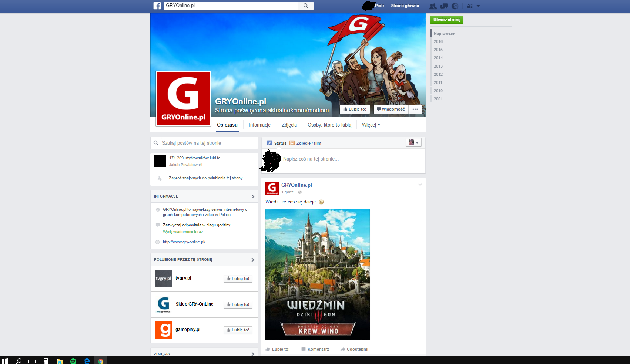The height and width of the screenshot is (364, 630).
Task: Open notifications globe icon
Action: tap(455, 6)
